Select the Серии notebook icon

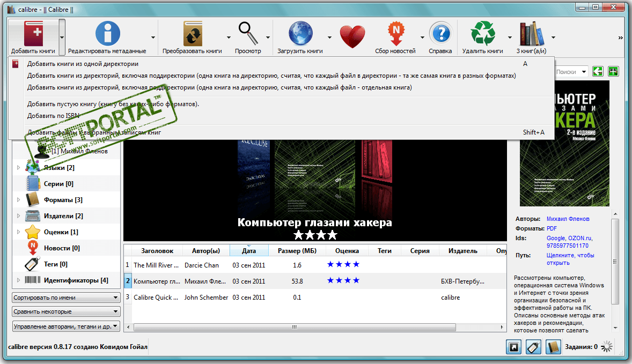pyautogui.click(x=33, y=184)
